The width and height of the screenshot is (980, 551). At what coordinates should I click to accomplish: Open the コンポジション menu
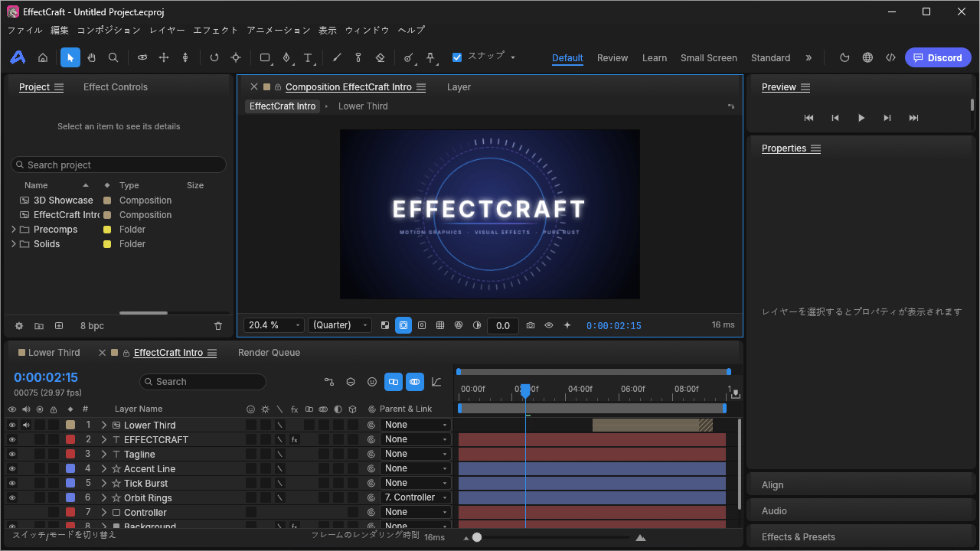click(x=109, y=30)
